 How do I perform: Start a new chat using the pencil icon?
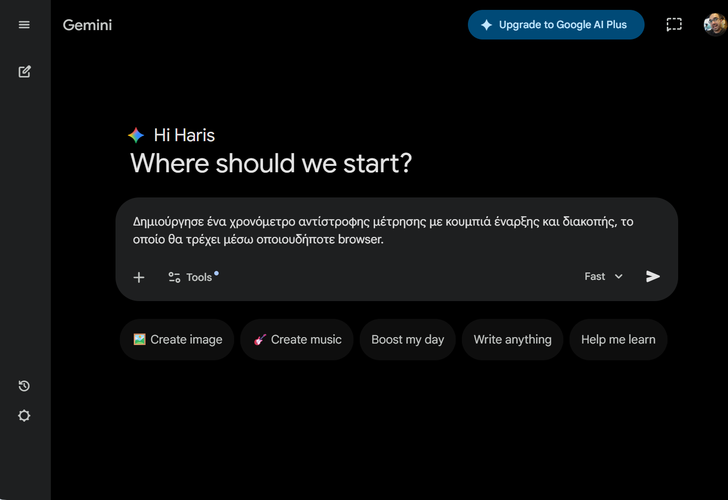[24, 72]
